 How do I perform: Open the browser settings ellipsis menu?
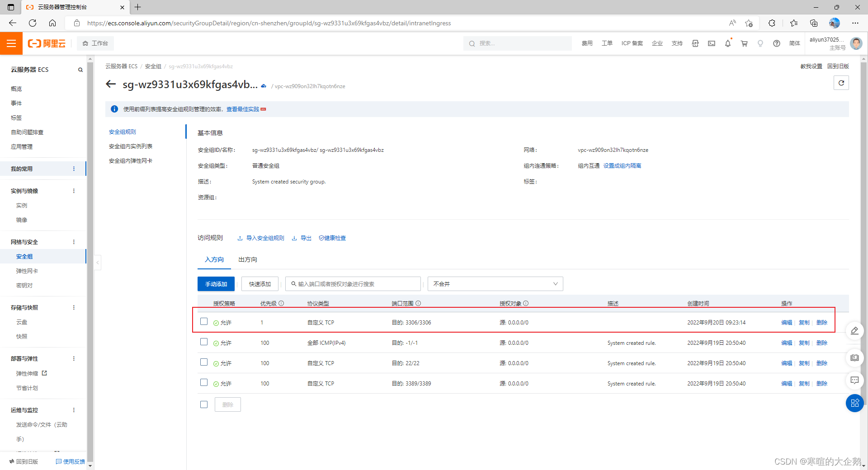(x=855, y=23)
